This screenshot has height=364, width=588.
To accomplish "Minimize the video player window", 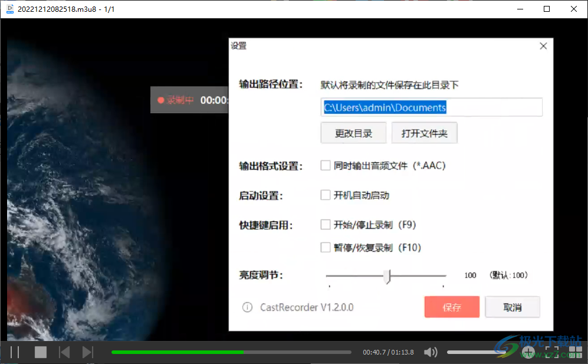I will (x=520, y=9).
